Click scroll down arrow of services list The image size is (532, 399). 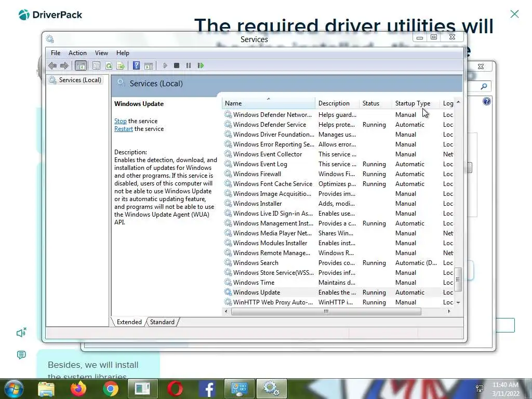pyautogui.click(x=458, y=302)
